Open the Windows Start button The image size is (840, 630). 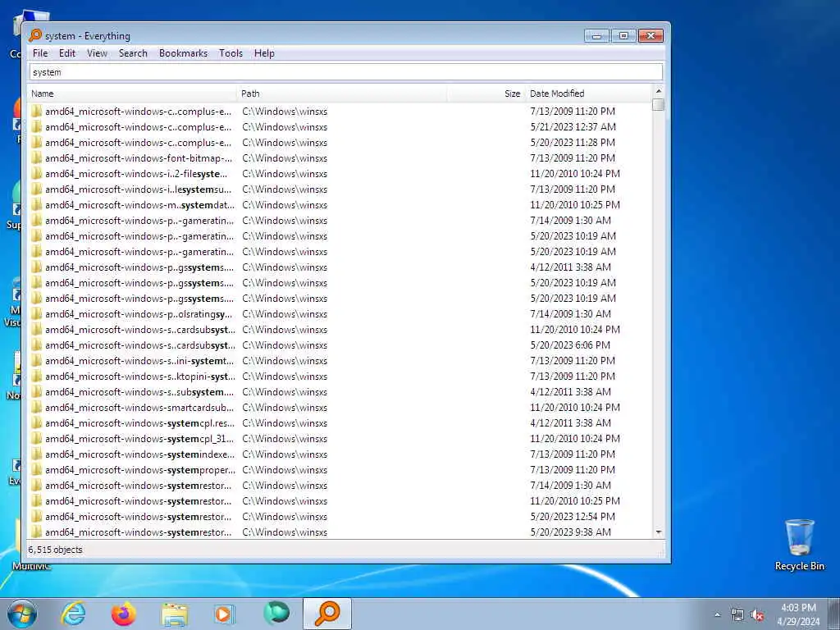coord(22,614)
